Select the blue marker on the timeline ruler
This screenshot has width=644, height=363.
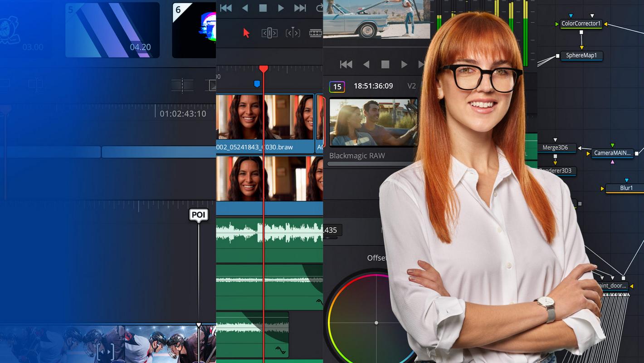point(257,84)
